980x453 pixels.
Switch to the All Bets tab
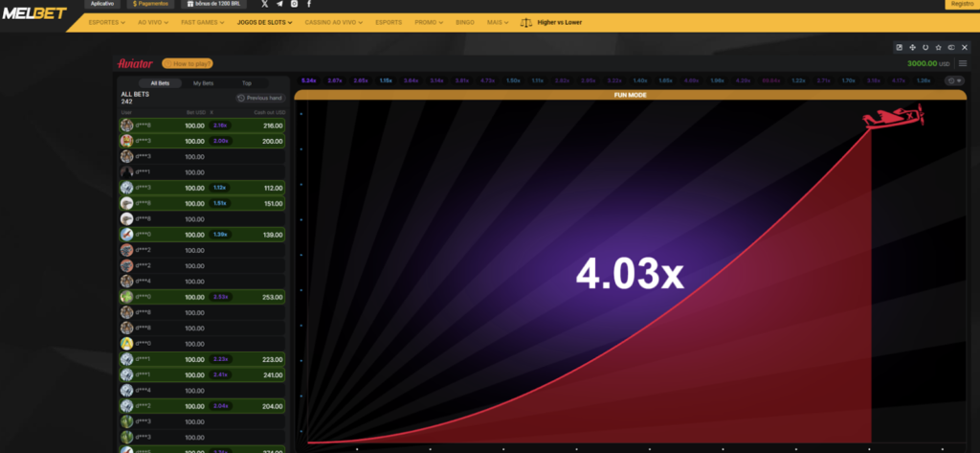[x=160, y=83]
